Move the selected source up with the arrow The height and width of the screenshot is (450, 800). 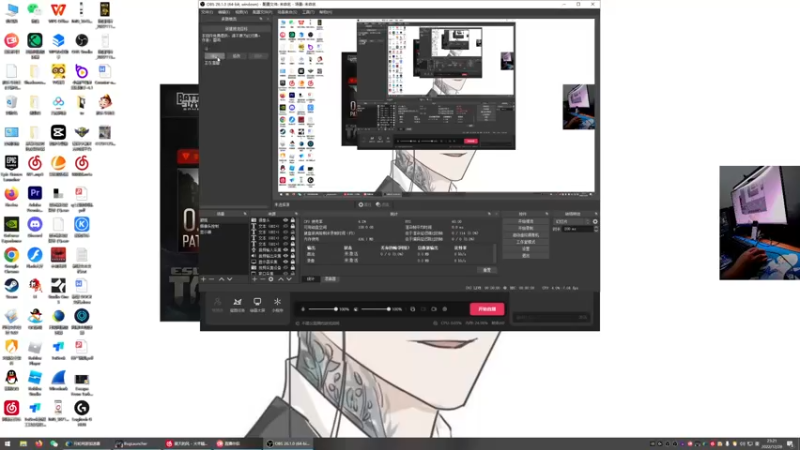tap(281, 279)
